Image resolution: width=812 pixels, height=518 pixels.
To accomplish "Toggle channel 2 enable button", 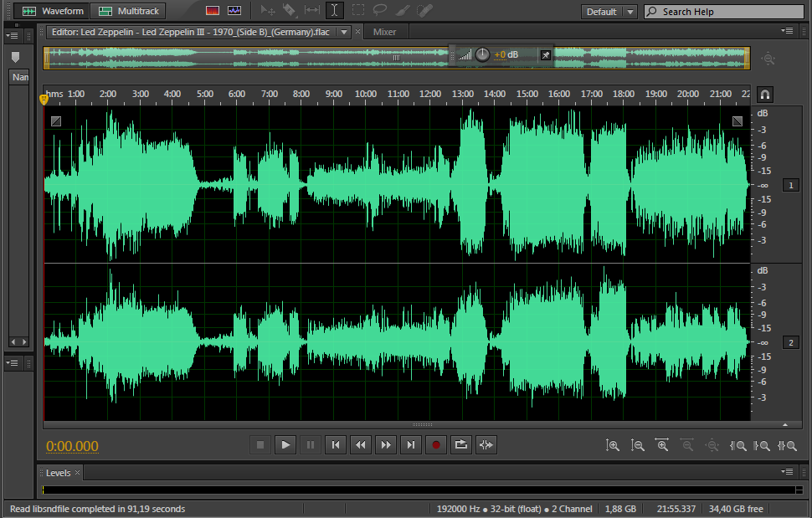I will [x=791, y=342].
